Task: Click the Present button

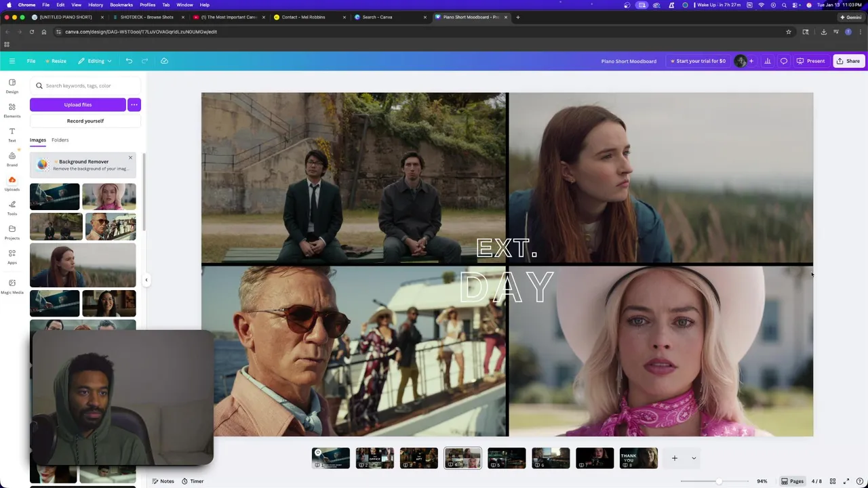Action: tap(810, 61)
